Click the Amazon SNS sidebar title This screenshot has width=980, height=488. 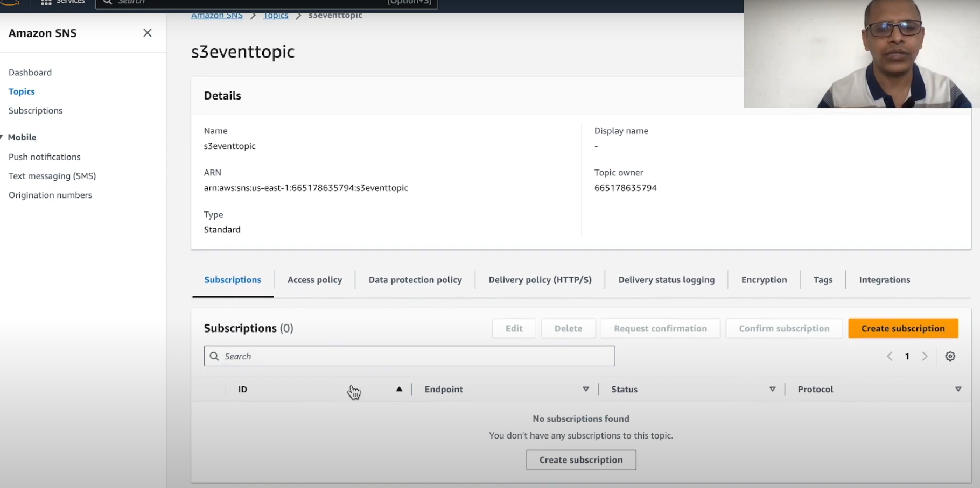(43, 33)
